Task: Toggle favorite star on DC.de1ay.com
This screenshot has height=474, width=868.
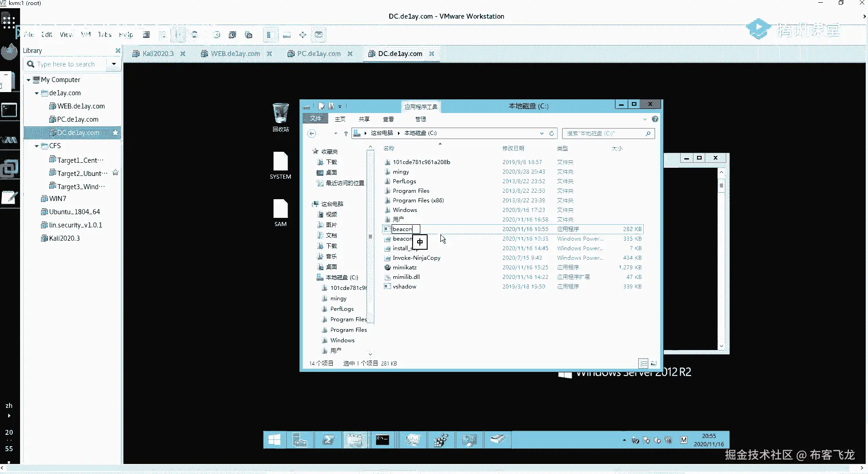Action: [x=115, y=133]
